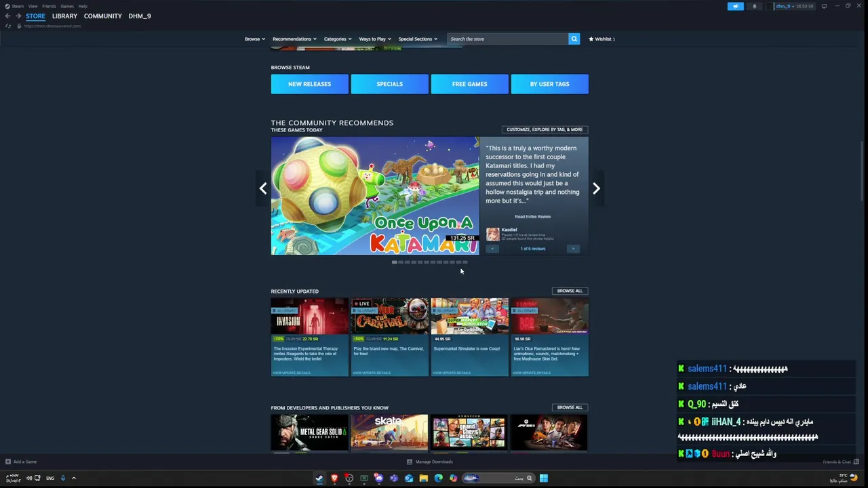Show hidden tray icons chevron

point(74,478)
